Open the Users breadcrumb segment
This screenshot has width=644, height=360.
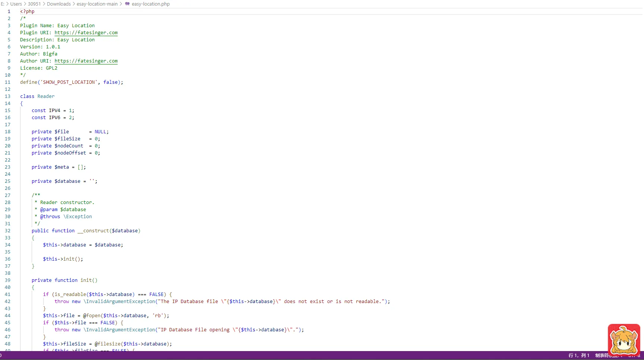pos(16,4)
